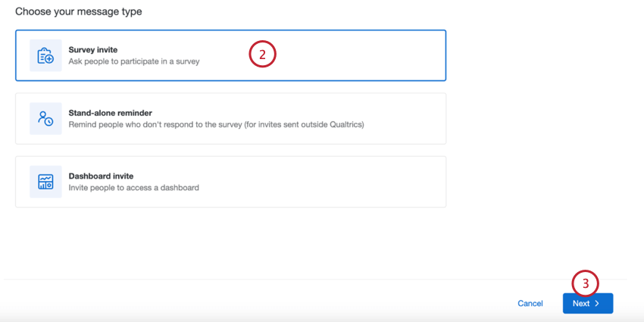
Task: Click the red circled number 3 marker
Action: click(x=585, y=283)
